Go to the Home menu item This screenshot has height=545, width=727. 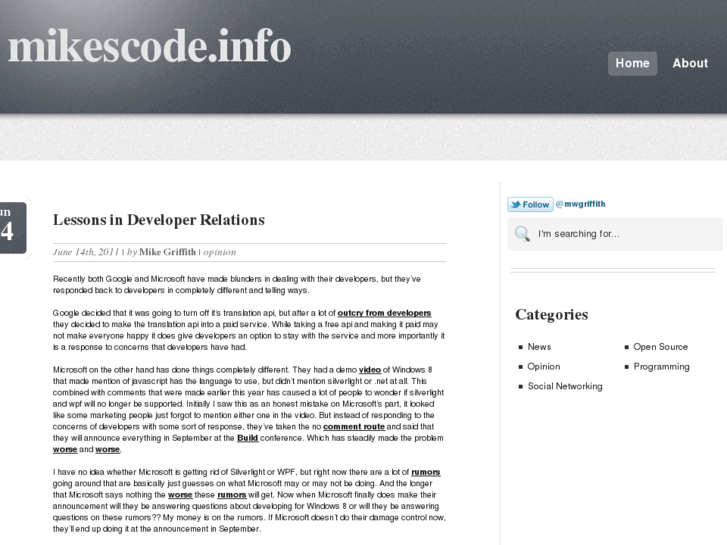632,64
